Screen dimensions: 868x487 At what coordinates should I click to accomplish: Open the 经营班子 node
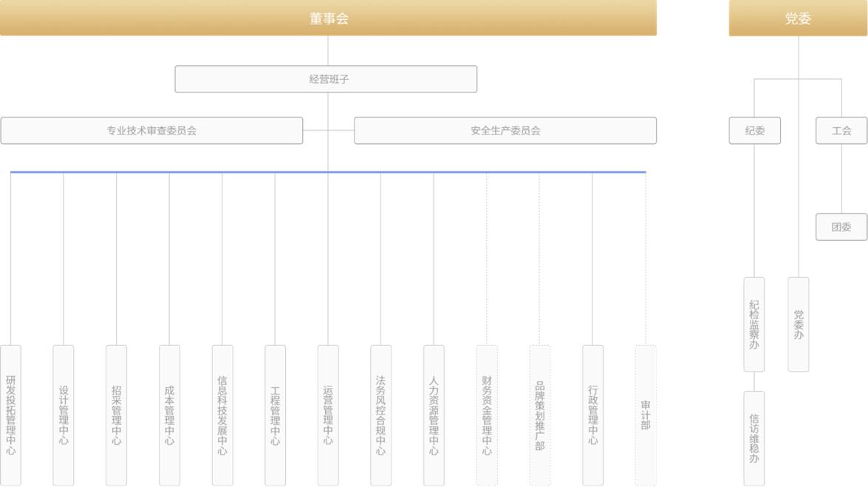coord(326,79)
